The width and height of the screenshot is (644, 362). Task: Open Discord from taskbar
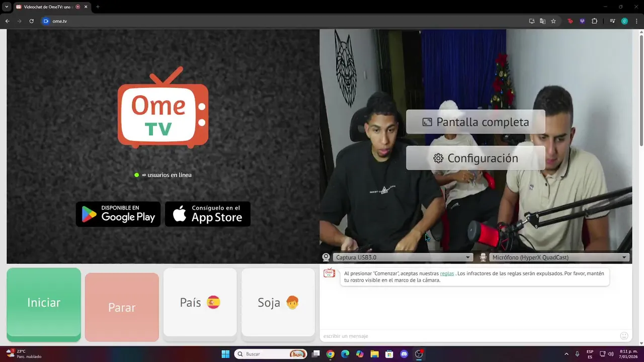tap(404, 354)
